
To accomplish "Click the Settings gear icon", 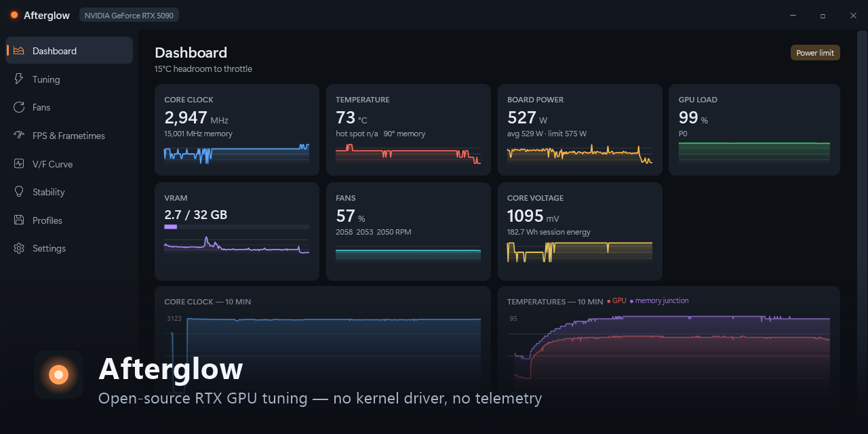I will [19, 248].
